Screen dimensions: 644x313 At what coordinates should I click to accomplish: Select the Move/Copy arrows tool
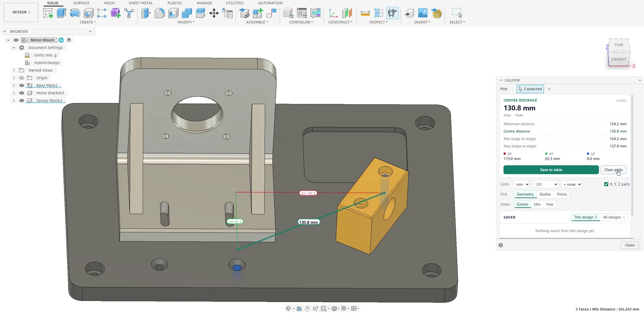coord(214,13)
